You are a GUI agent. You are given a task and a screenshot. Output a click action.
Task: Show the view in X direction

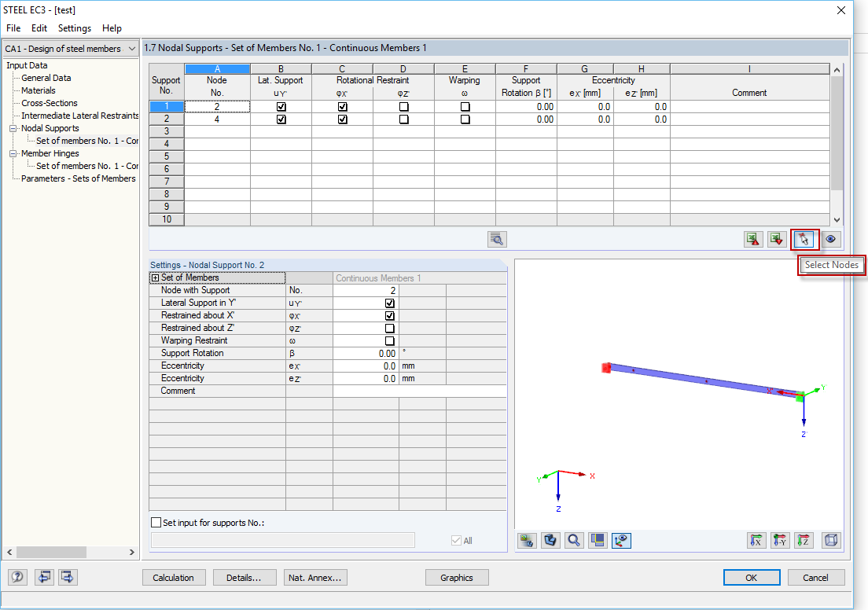pyautogui.click(x=756, y=540)
